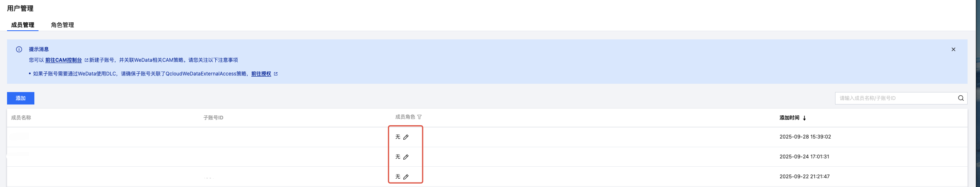Edit role of member added 2025-09-24

[406, 157]
